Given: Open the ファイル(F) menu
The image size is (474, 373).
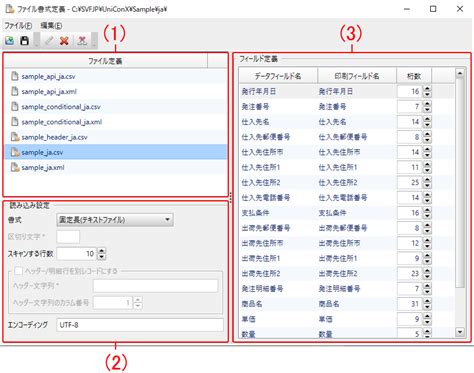Looking at the screenshot, I should 18,26.
